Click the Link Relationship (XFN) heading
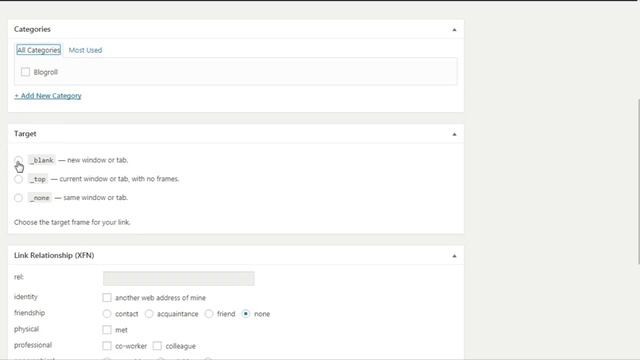 [54, 255]
